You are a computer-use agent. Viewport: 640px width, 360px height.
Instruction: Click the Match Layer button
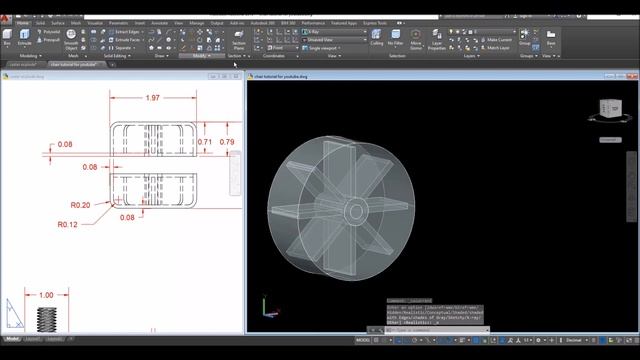point(495,48)
